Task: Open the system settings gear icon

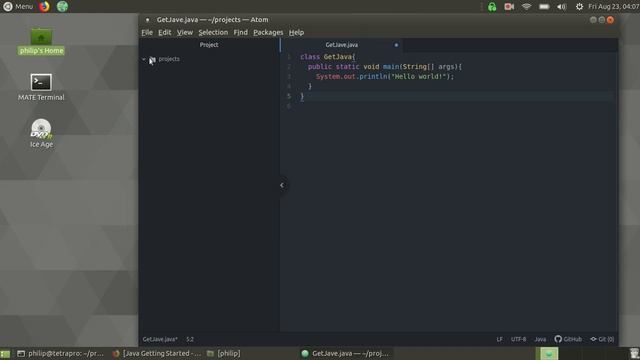Action: pos(579,7)
